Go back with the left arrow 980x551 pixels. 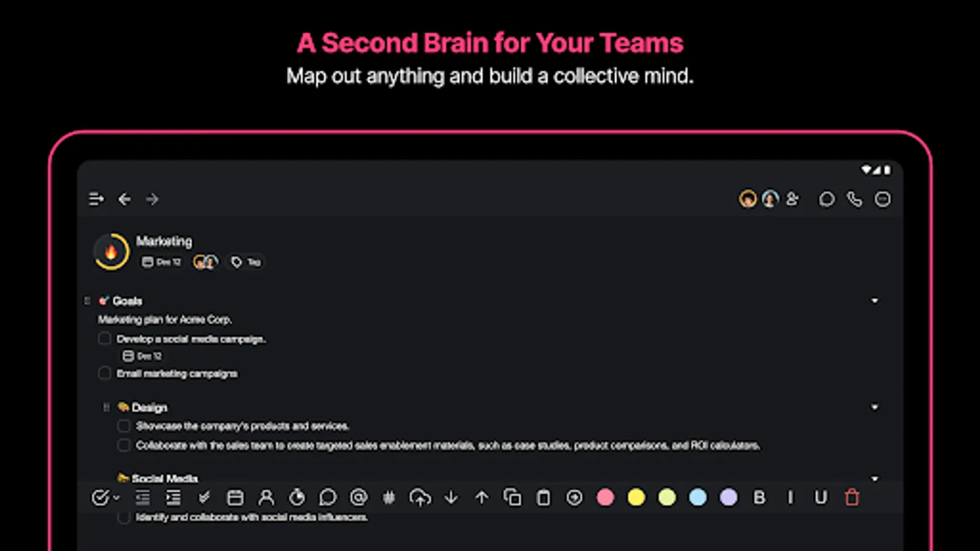click(x=125, y=199)
